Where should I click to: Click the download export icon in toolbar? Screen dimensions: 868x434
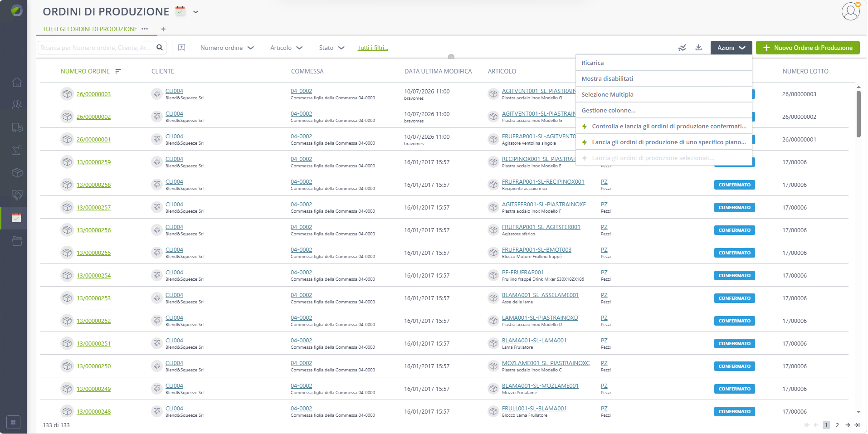pyautogui.click(x=698, y=48)
